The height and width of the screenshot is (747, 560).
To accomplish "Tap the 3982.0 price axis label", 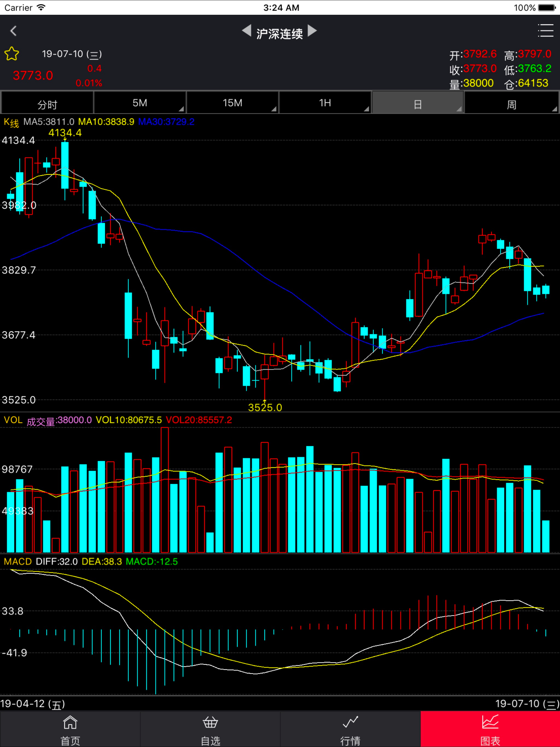I will coord(19,205).
